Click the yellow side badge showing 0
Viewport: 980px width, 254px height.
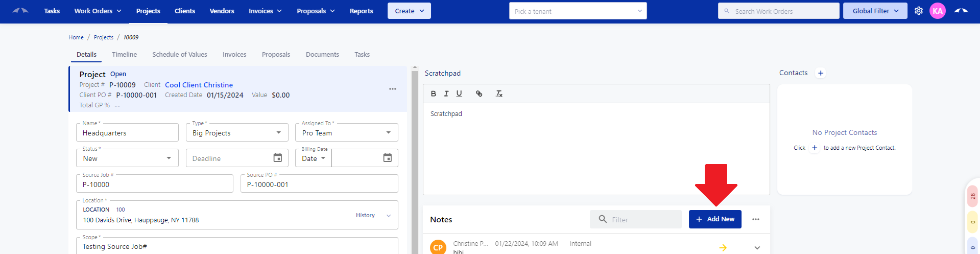(972, 222)
